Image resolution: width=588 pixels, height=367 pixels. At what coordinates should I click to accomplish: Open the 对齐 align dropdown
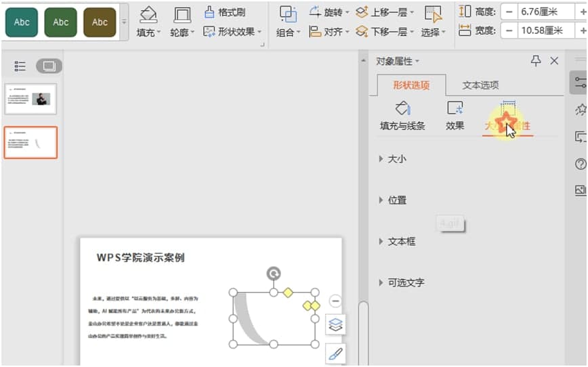tap(329, 32)
